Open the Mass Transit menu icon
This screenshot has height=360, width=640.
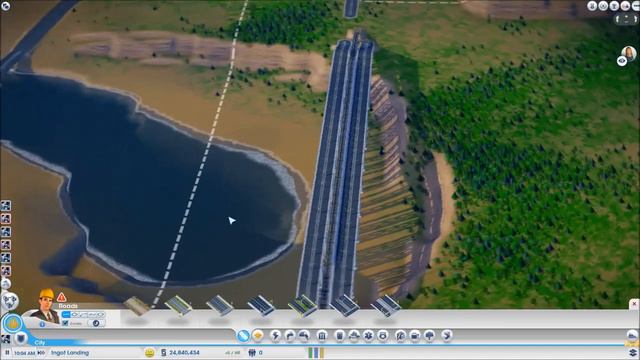(415, 336)
